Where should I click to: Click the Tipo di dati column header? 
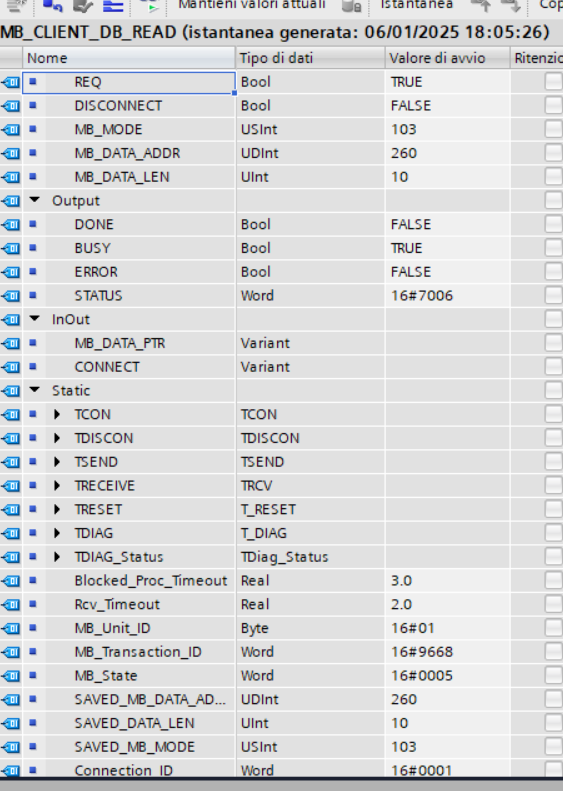[310, 58]
